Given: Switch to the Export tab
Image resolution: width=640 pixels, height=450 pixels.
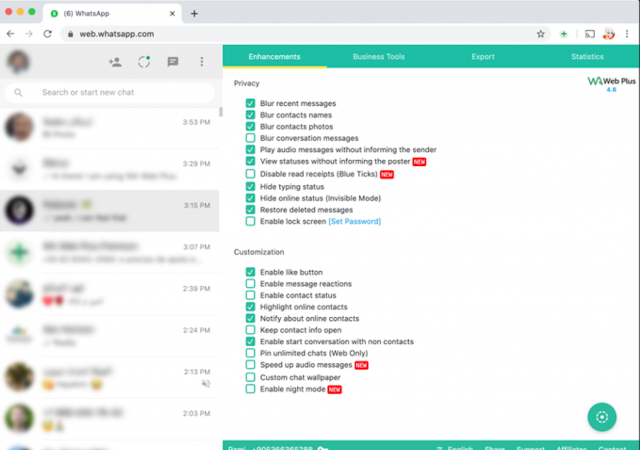Looking at the screenshot, I should click(483, 57).
